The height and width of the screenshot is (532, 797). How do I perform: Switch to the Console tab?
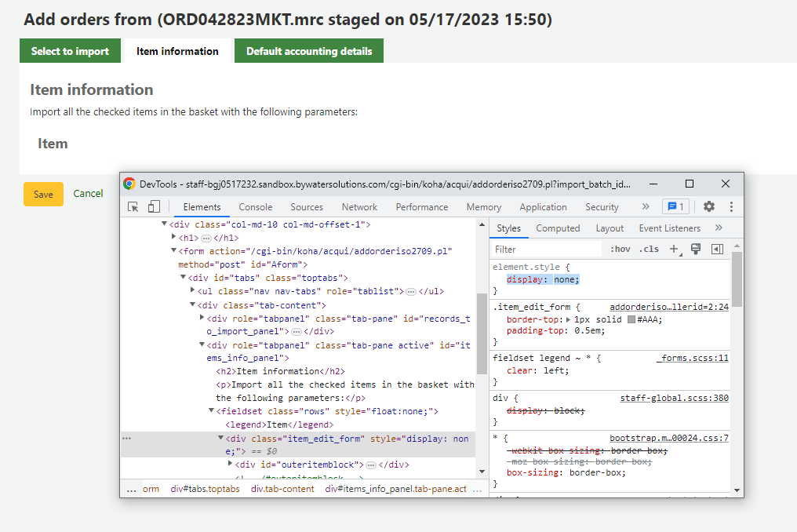pyautogui.click(x=256, y=207)
